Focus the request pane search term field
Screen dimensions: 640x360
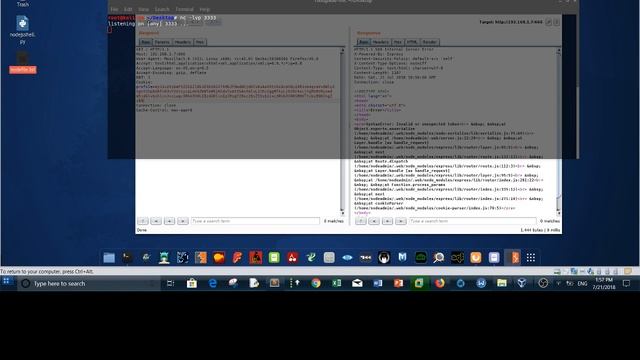256,221
